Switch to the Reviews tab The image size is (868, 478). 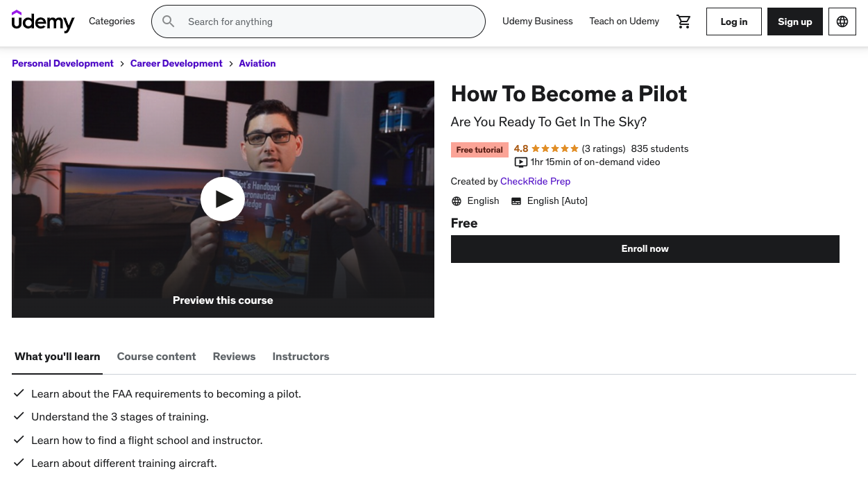tap(235, 357)
